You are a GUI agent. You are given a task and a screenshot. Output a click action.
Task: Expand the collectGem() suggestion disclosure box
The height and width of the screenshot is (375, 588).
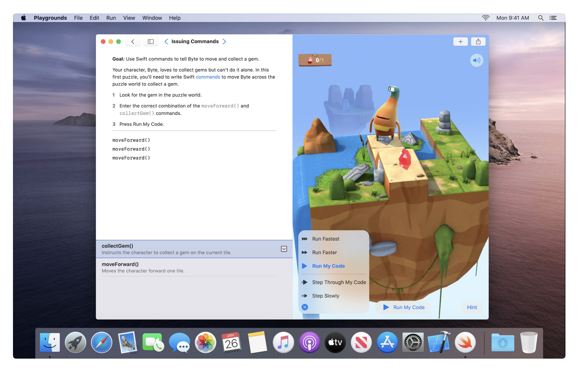click(284, 249)
